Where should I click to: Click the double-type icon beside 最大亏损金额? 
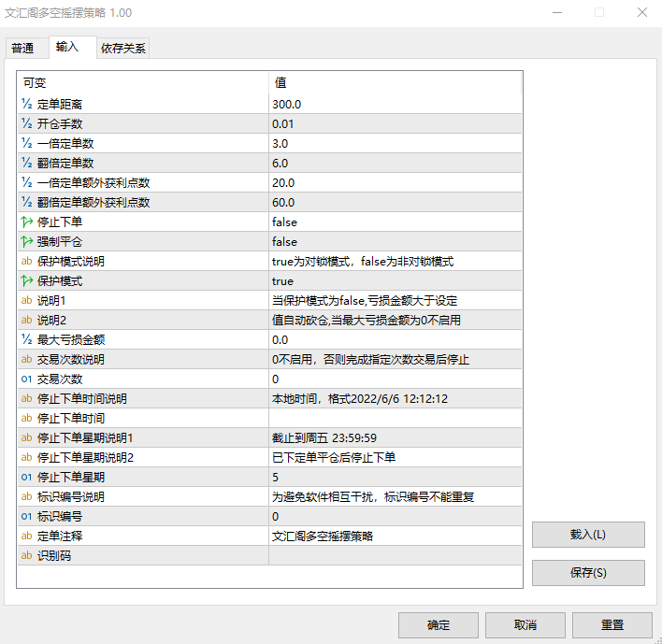point(27,339)
